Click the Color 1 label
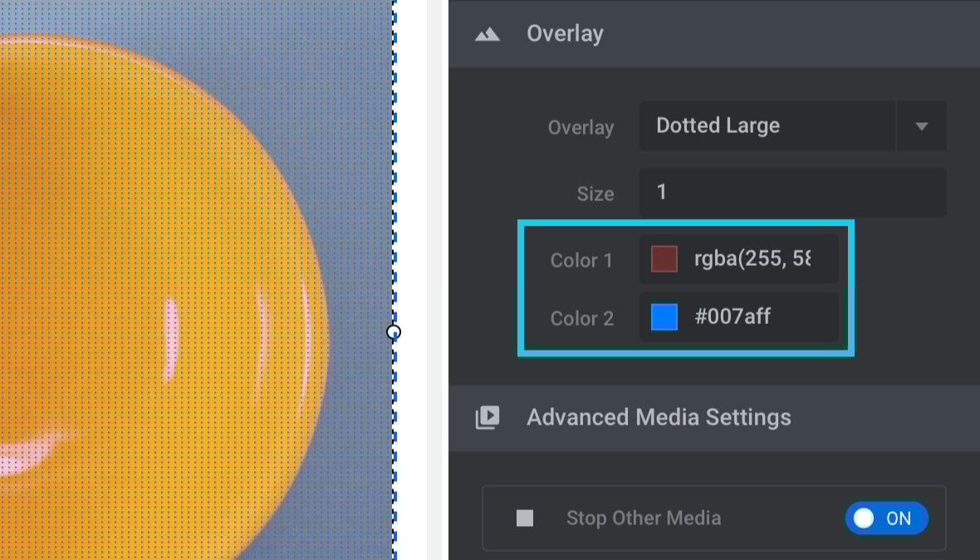 tap(581, 260)
